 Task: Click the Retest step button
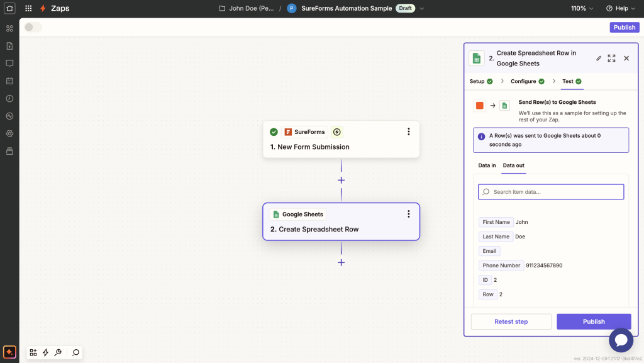click(x=511, y=321)
